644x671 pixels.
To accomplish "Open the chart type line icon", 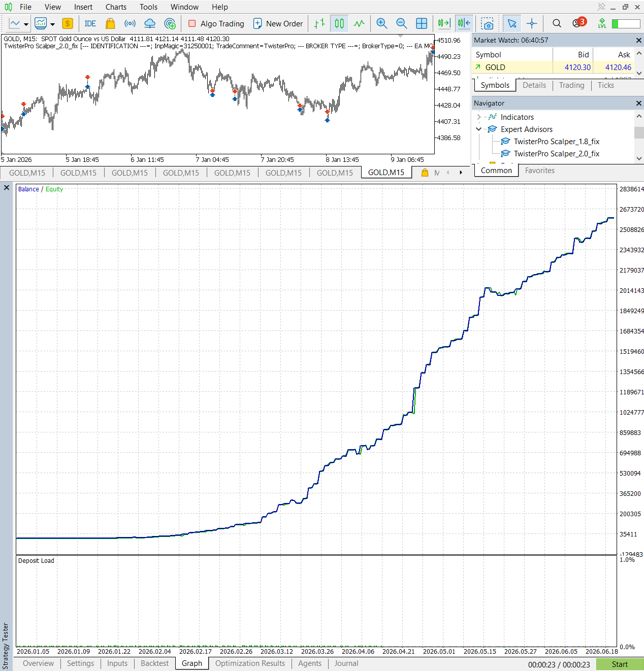I will point(15,23).
